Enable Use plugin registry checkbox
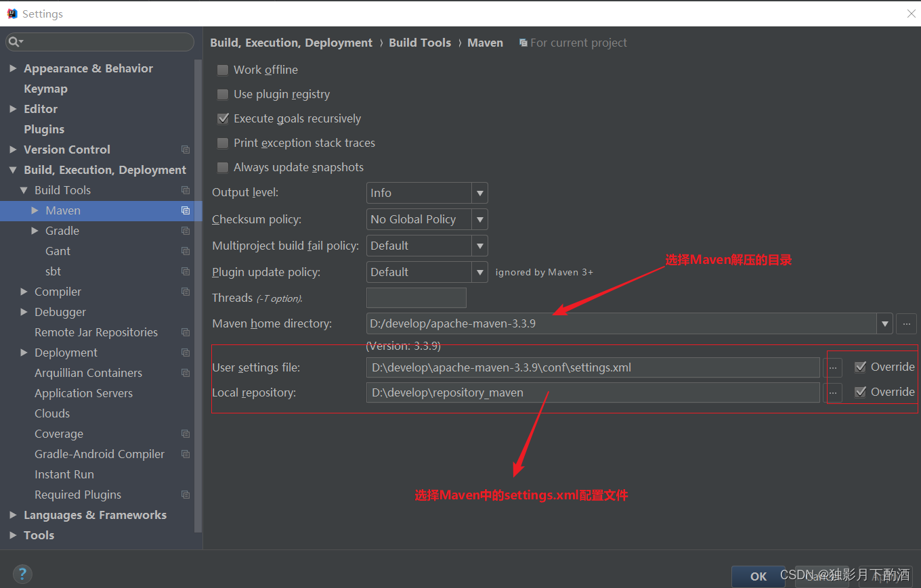 point(223,94)
